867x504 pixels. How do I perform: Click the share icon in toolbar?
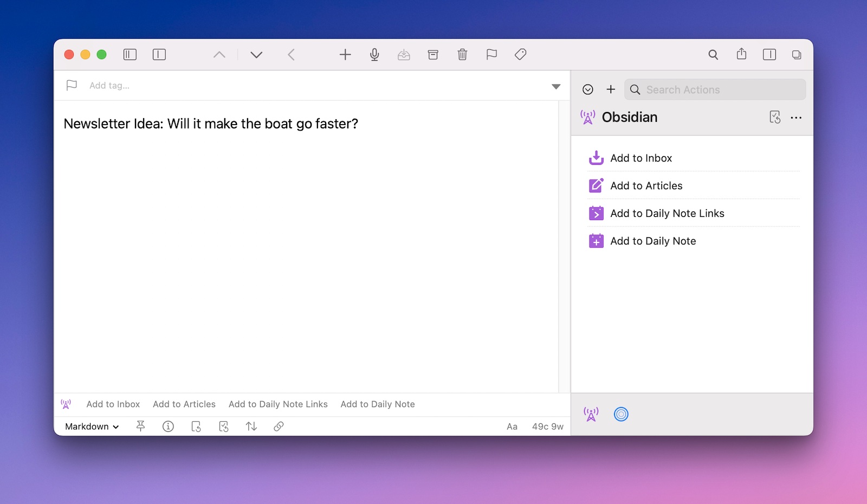741,54
